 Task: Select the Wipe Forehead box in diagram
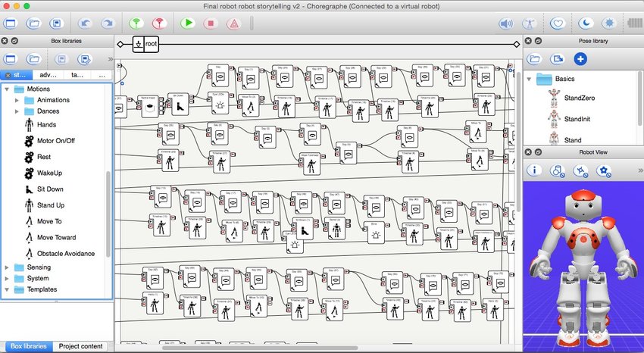click(x=311, y=164)
